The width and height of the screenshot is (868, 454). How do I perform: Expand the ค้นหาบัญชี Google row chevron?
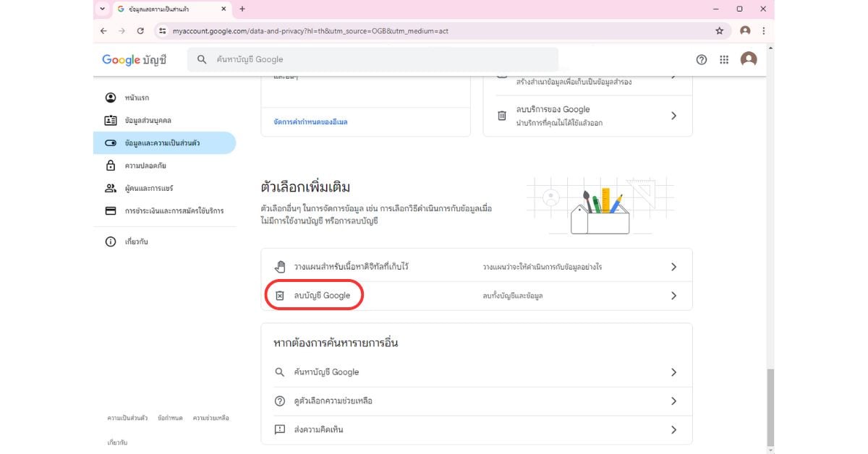tap(673, 372)
